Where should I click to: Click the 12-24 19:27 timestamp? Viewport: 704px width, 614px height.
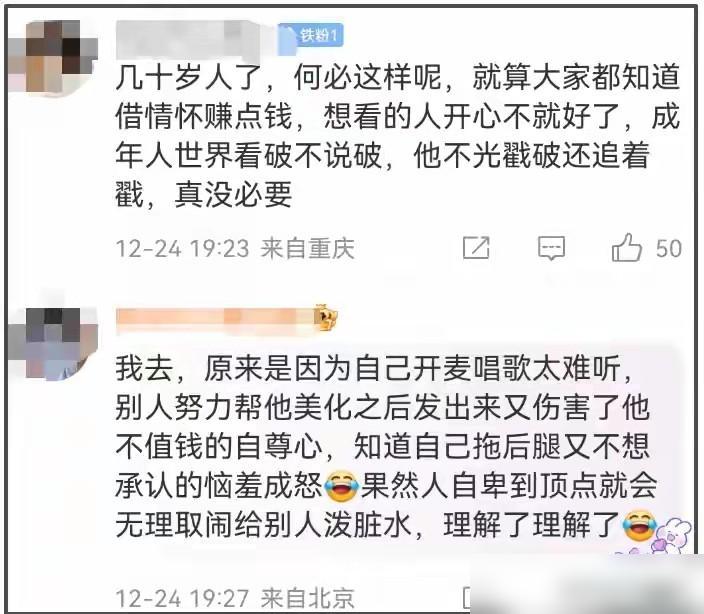182,598
